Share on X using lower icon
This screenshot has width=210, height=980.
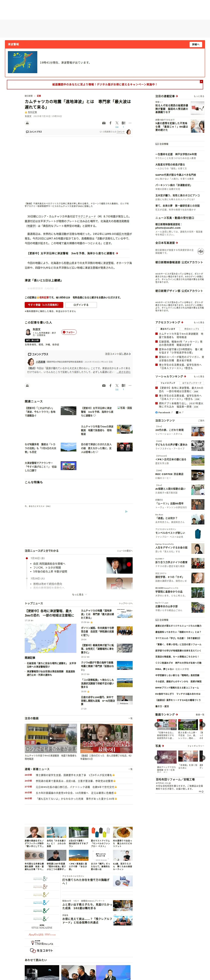coord(117,385)
